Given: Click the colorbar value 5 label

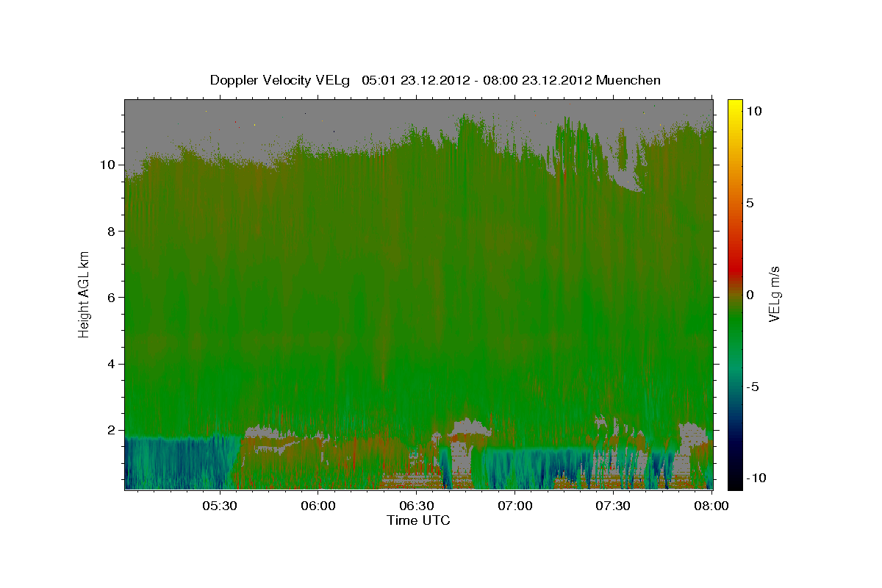Looking at the screenshot, I should [750, 203].
